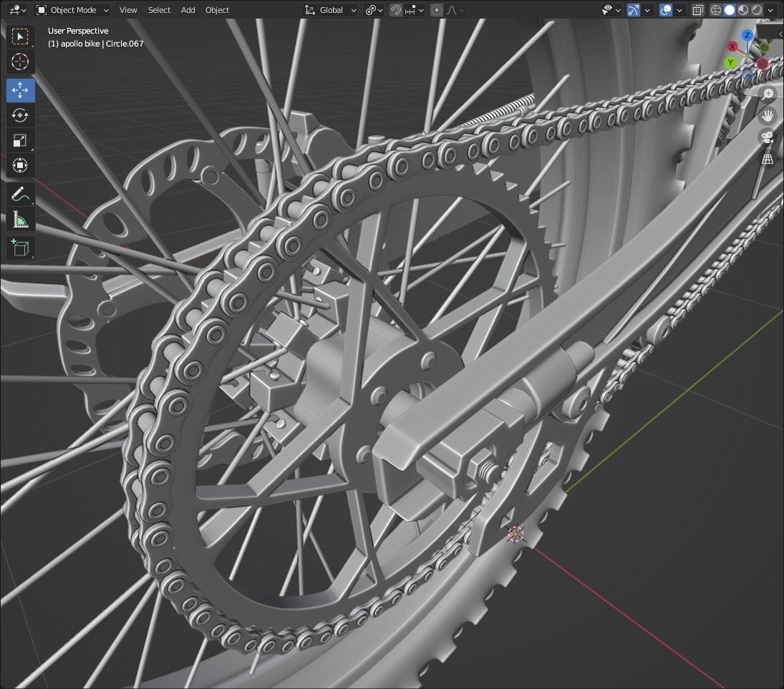The width and height of the screenshot is (784, 689).
Task: Choose the Measure tool
Action: click(x=20, y=220)
